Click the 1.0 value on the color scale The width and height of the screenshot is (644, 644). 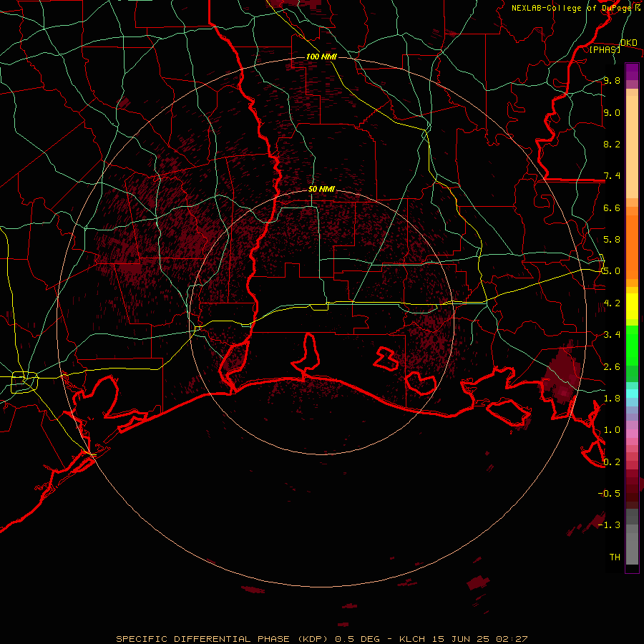tap(612, 430)
